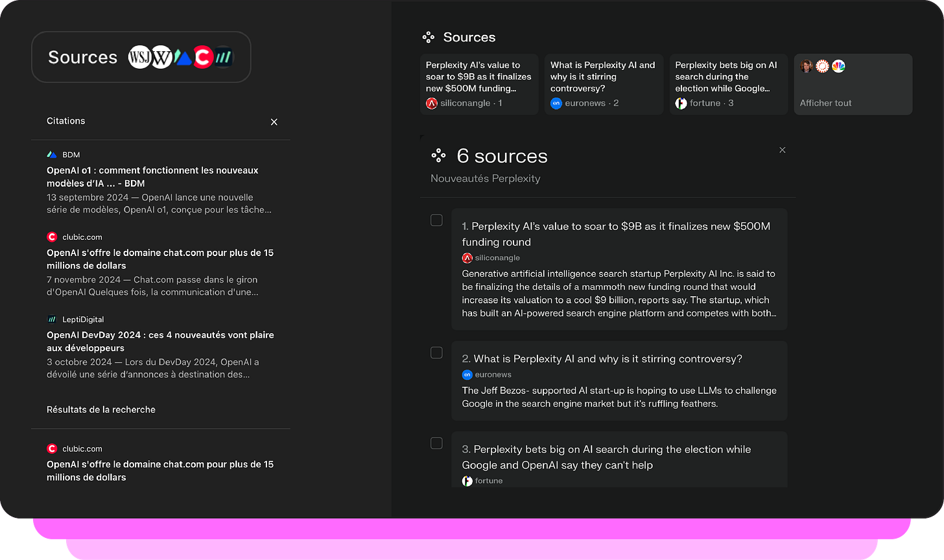The image size is (944, 560).
Task: Click the 6 sources heading text
Action: pos(502,156)
